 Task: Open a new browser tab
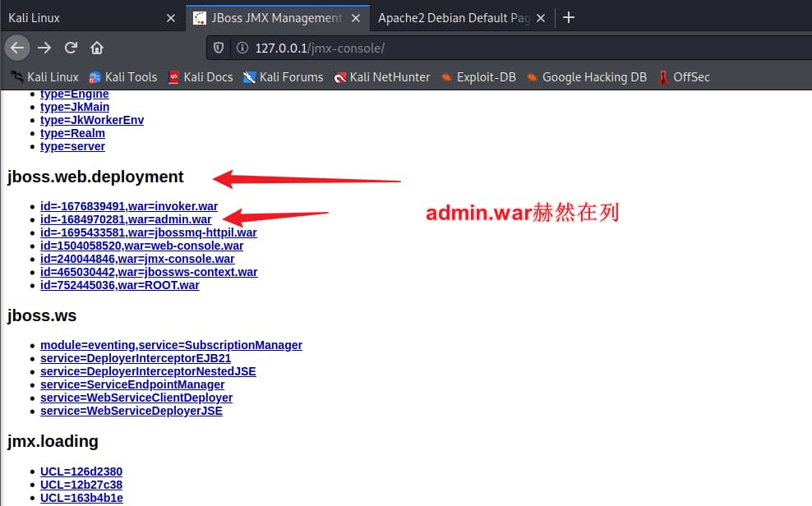pos(569,17)
